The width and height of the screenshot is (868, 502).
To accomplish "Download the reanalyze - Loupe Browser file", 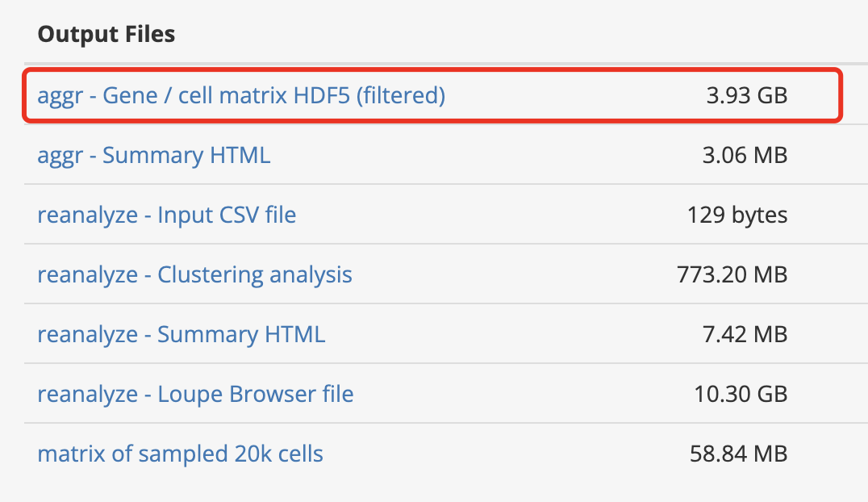I will 195,395.
